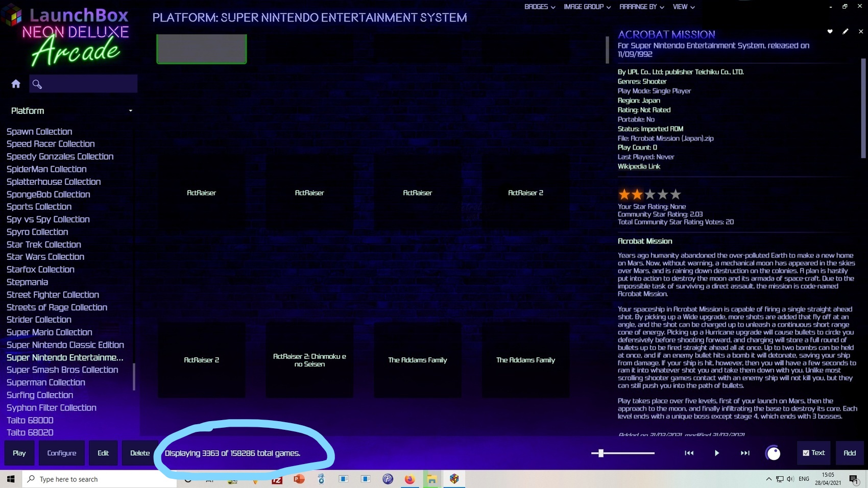Start music playback with the play icon
This screenshot has width=868, height=488.
tap(717, 453)
